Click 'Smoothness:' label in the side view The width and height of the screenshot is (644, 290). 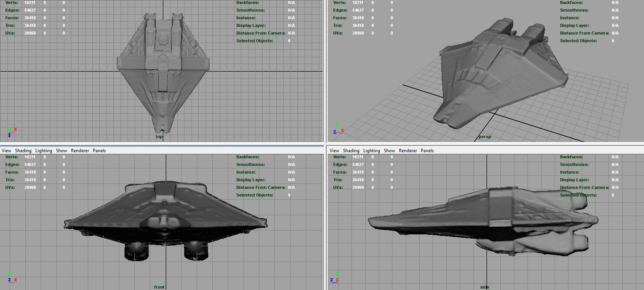tap(574, 165)
